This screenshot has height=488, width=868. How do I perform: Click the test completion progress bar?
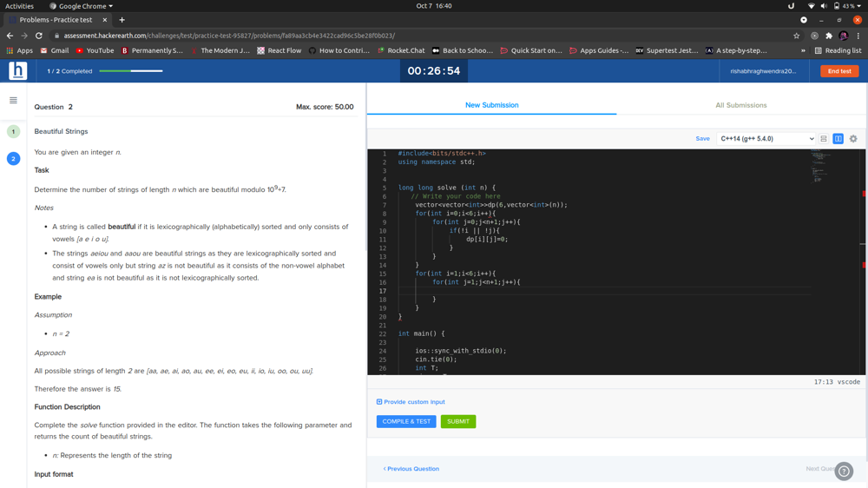(131, 71)
